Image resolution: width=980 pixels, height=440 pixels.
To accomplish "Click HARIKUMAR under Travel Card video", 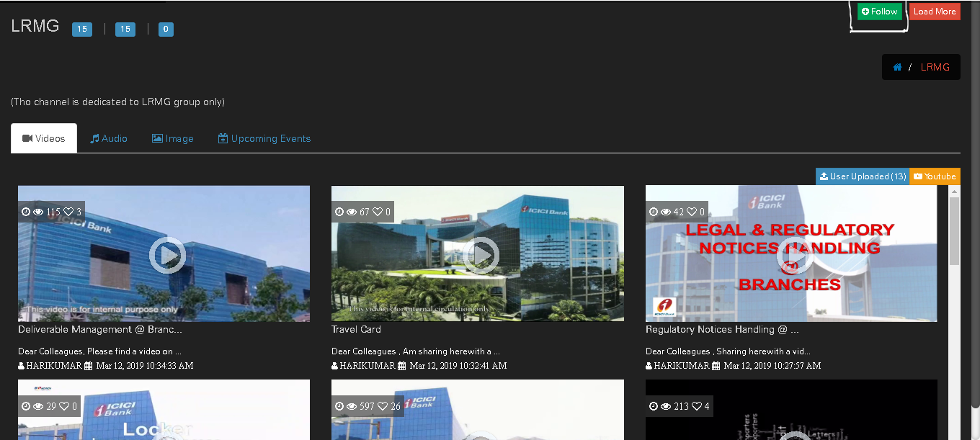I will click(367, 366).
